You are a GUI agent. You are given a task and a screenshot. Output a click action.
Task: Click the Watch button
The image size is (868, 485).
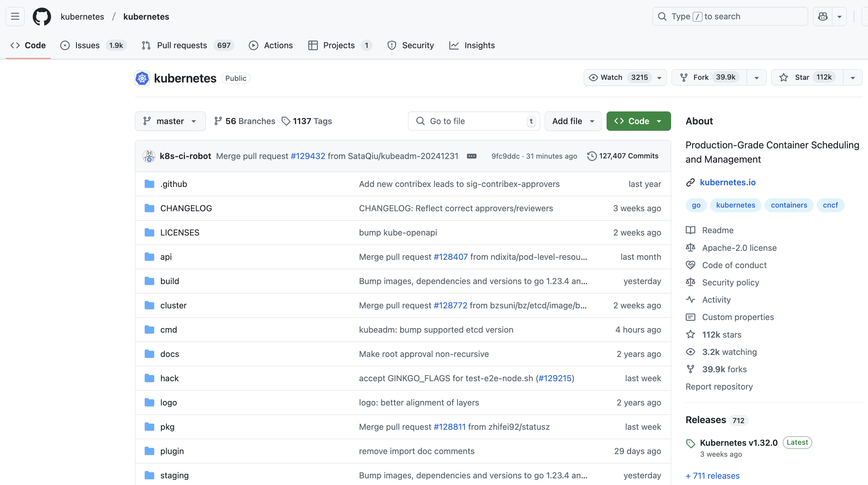(x=625, y=78)
